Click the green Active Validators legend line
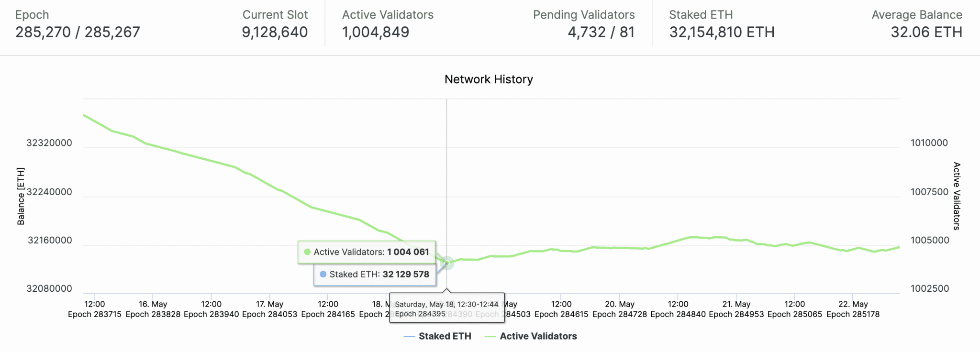Image resolution: width=980 pixels, height=352 pixels. (x=490, y=337)
